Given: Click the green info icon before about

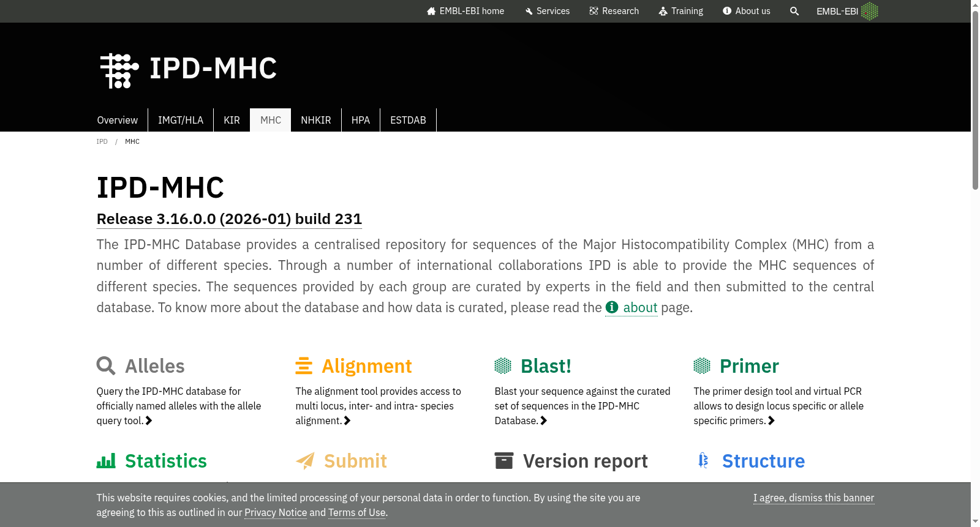Looking at the screenshot, I should [x=612, y=307].
